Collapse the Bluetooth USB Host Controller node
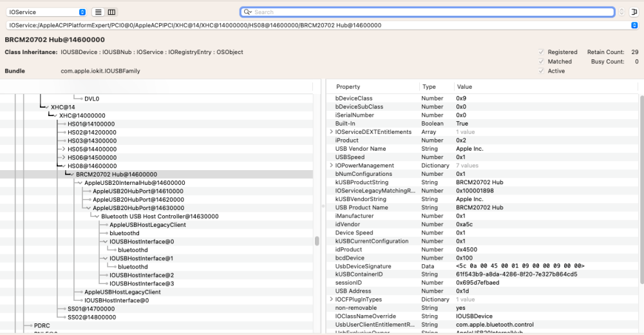 pyautogui.click(x=97, y=216)
